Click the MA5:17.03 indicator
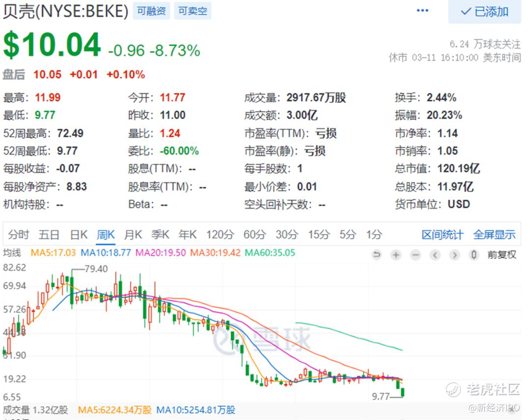Screen dimensions: 530x420 click(x=53, y=253)
